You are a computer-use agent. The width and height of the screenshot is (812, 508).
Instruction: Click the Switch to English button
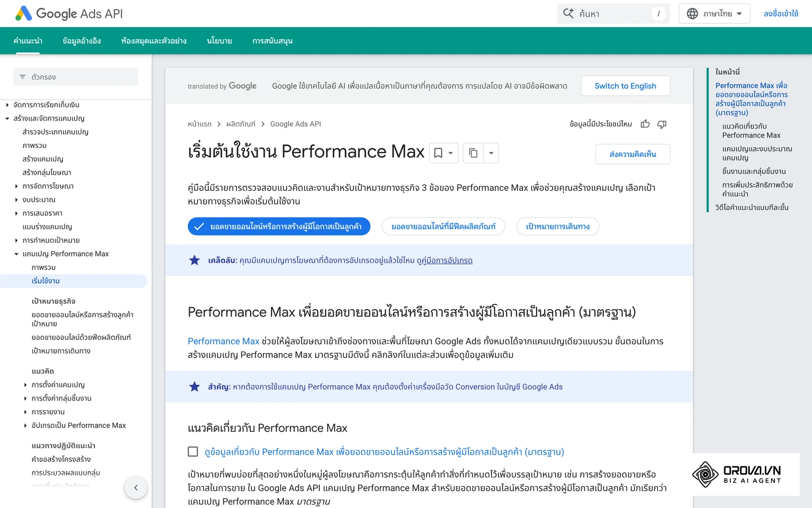click(x=625, y=86)
